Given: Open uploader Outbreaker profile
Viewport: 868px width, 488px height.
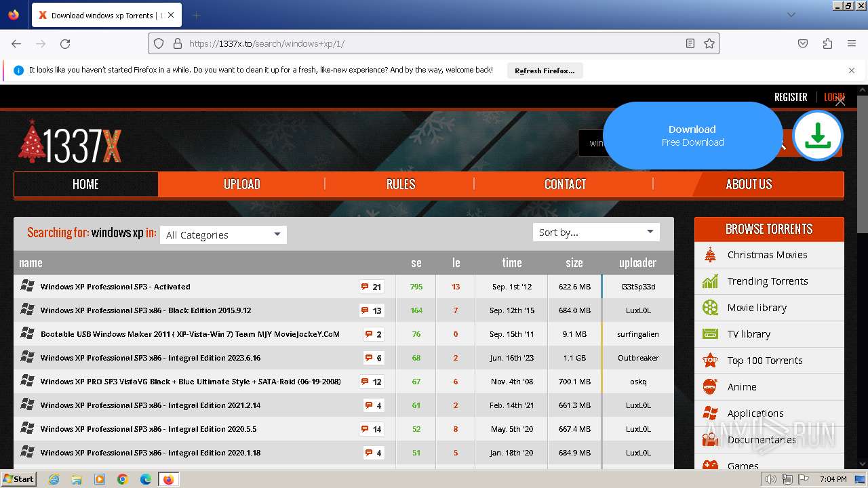Looking at the screenshot, I should (638, 358).
